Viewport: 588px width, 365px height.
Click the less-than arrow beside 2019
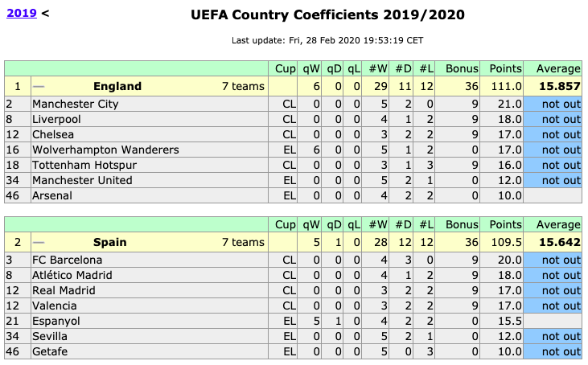click(45, 14)
